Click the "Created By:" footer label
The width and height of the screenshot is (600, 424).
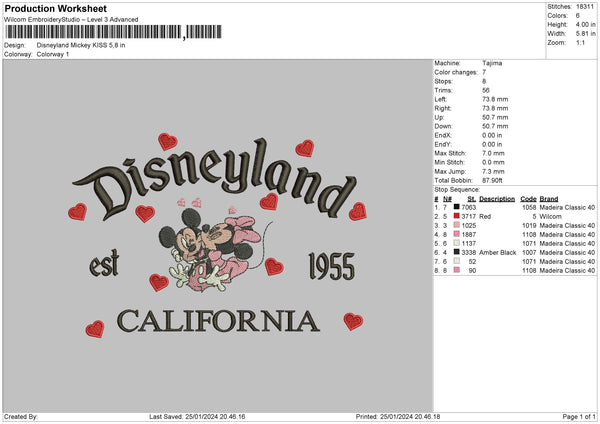(x=21, y=416)
